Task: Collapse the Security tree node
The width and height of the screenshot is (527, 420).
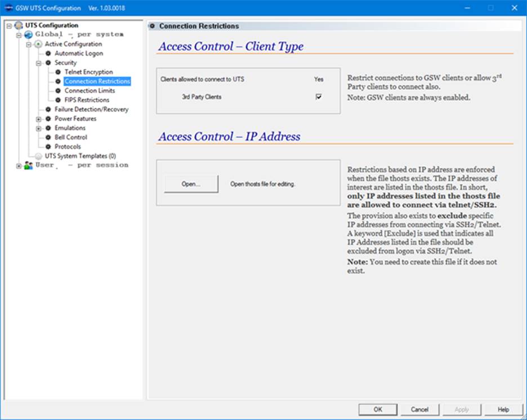Action: [x=38, y=63]
